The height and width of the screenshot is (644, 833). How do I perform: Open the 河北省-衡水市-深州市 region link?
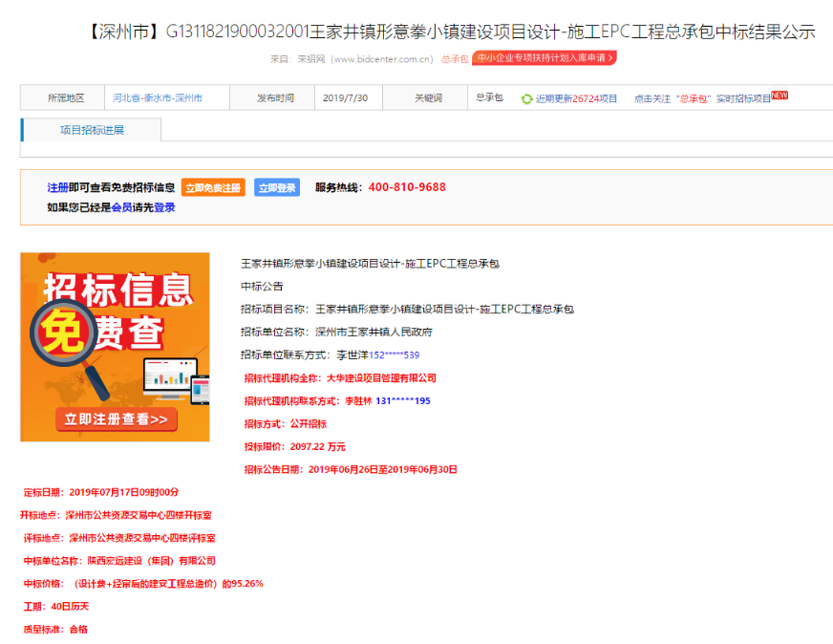(158, 98)
